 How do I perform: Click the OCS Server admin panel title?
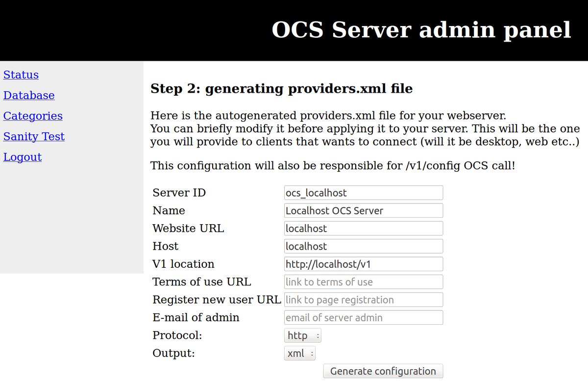pos(421,30)
